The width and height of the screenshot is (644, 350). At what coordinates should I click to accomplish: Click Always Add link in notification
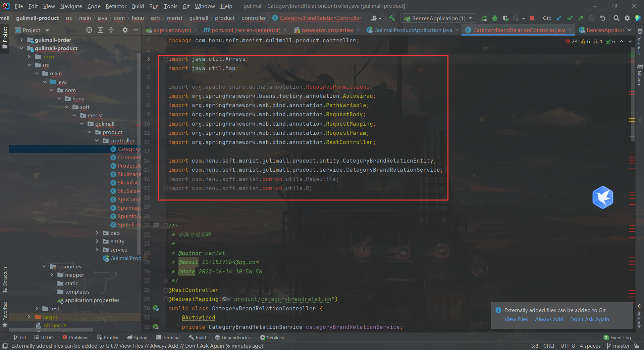click(x=549, y=319)
